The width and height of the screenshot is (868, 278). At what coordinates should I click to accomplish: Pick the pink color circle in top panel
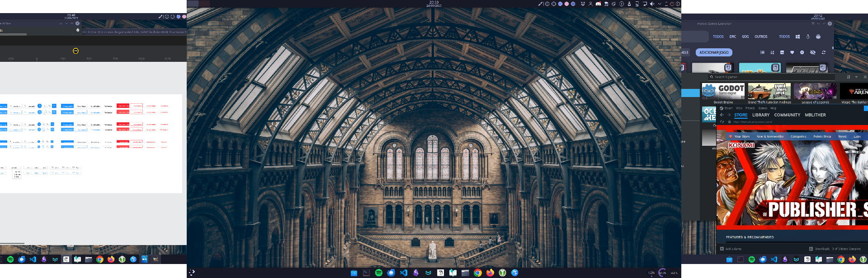click(x=566, y=4)
